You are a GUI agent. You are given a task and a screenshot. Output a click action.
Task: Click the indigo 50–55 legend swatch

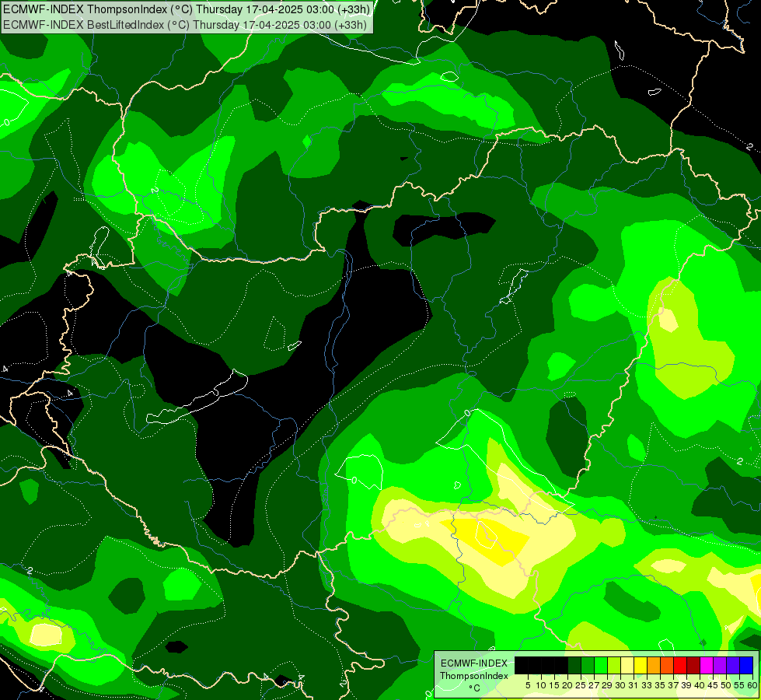coord(733,665)
